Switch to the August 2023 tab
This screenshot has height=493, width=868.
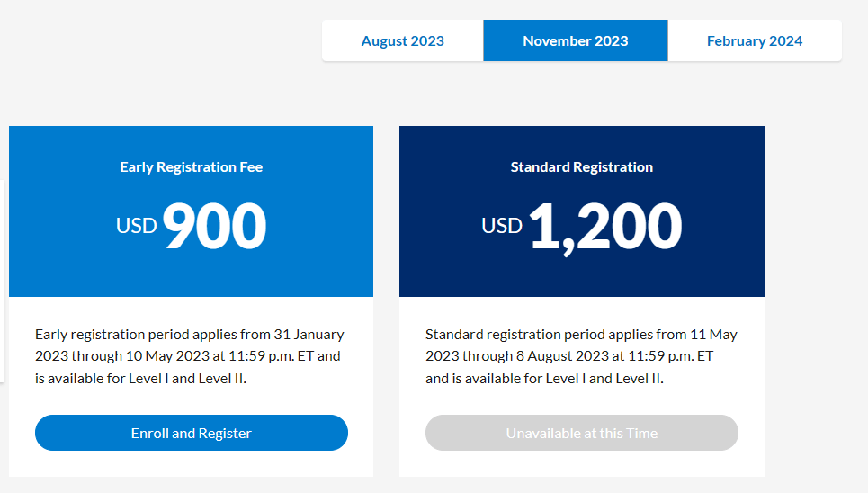(402, 41)
